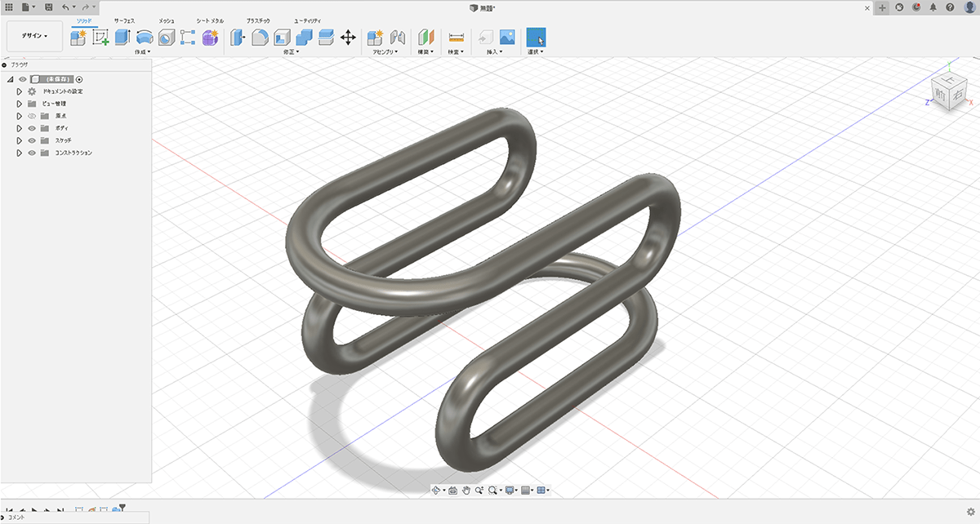Select the Extrude tool
This screenshot has width=980, height=524.
pyautogui.click(x=122, y=37)
